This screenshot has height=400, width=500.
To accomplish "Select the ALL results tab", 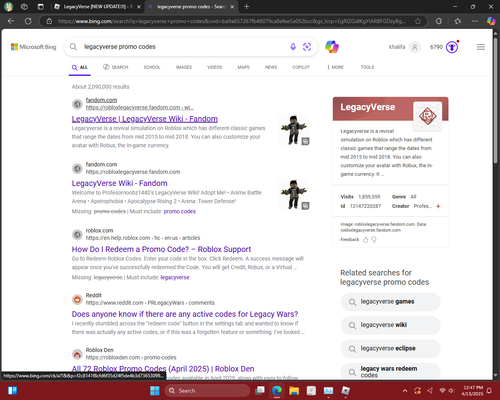I will coord(80,67).
